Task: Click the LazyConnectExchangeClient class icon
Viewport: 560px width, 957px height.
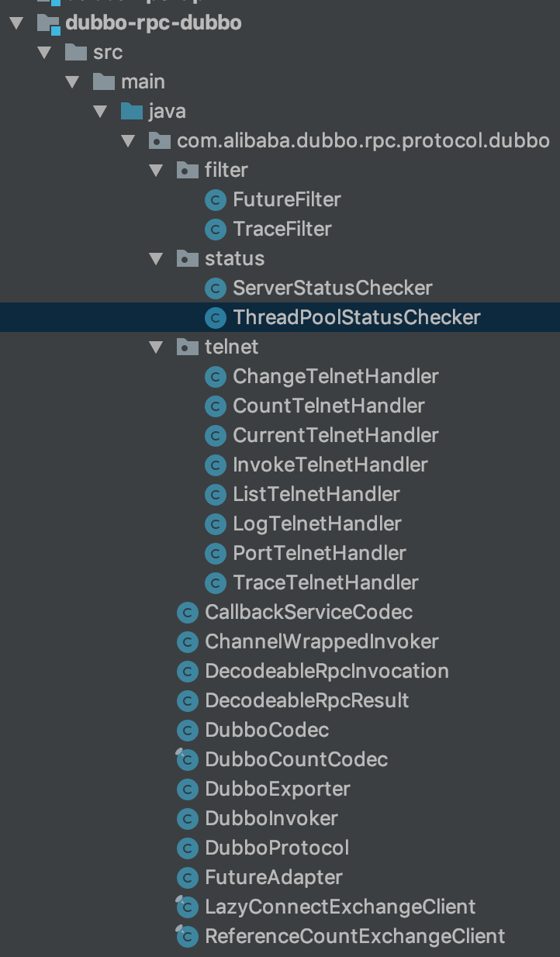Action: (x=187, y=907)
